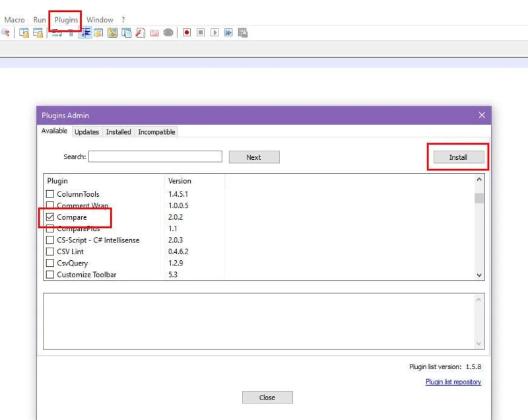Open the Document Map icon
Screen dimensions: 528x420
click(x=112, y=32)
